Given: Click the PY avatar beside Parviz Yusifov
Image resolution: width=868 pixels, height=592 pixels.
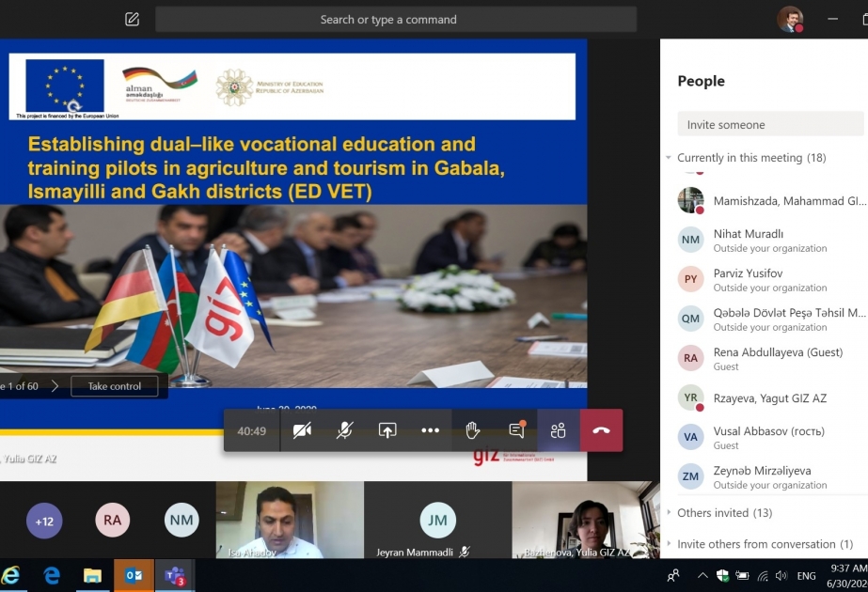Looking at the screenshot, I should click(690, 279).
